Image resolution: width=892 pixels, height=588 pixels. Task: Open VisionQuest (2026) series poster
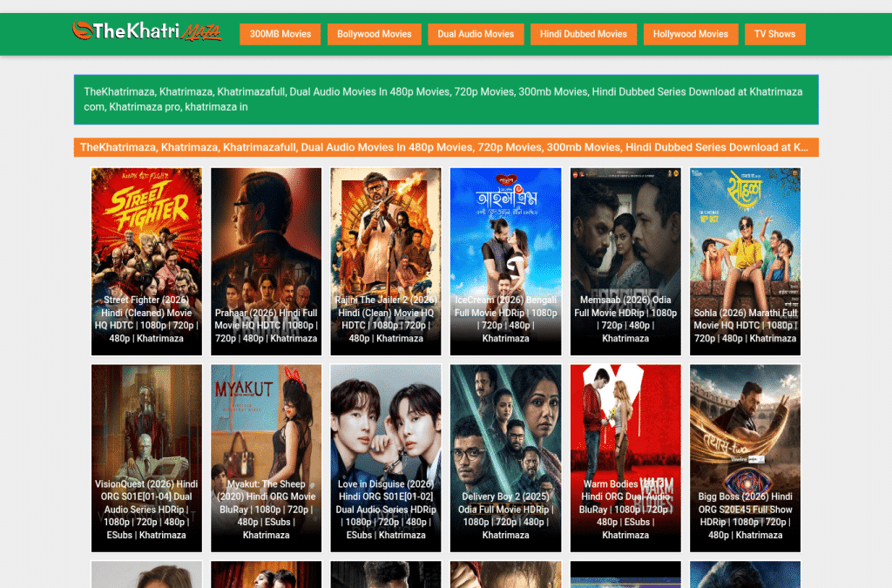pos(146,458)
